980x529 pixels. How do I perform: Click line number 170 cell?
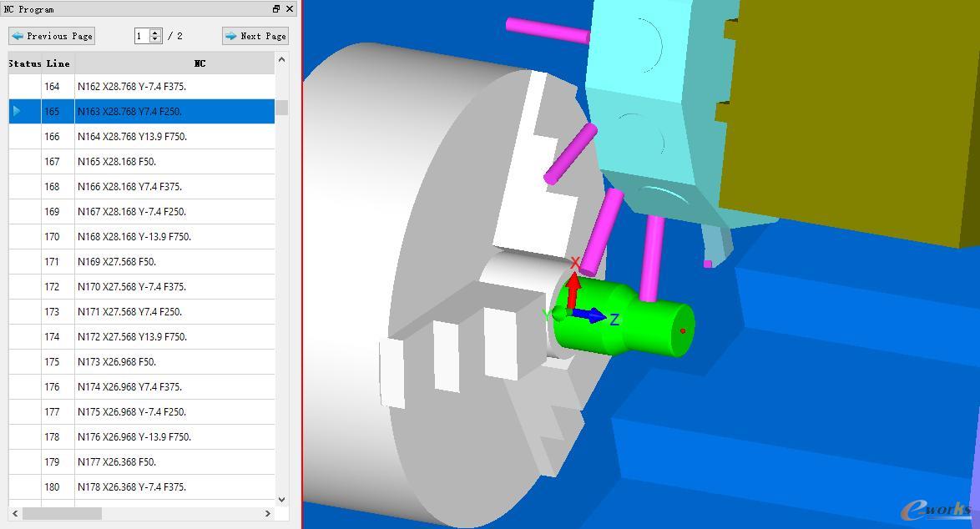tap(58, 236)
